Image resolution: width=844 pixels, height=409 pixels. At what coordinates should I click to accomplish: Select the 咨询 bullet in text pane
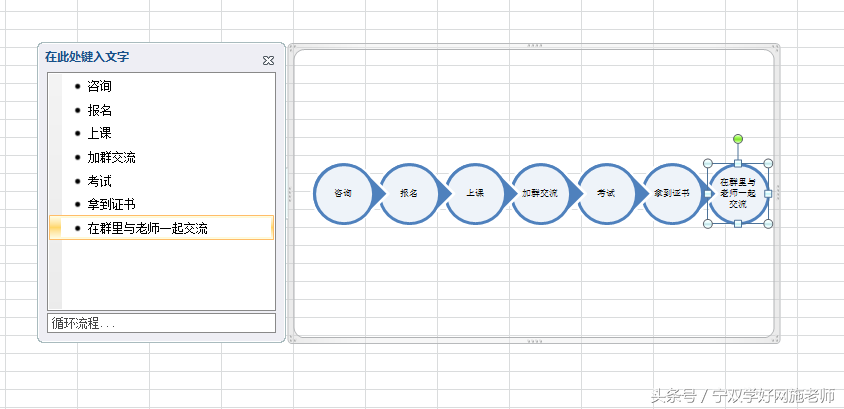[x=100, y=86]
